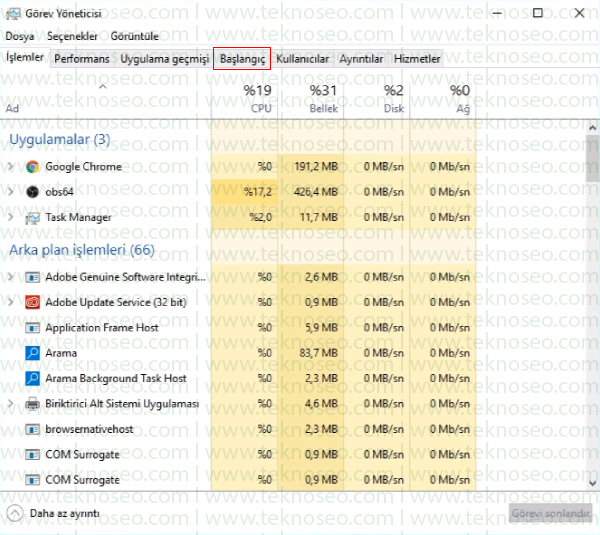600x535 pixels.
Task: Click Task Manager memory value 11,7 MB
Action: click(x=319, y=217)
